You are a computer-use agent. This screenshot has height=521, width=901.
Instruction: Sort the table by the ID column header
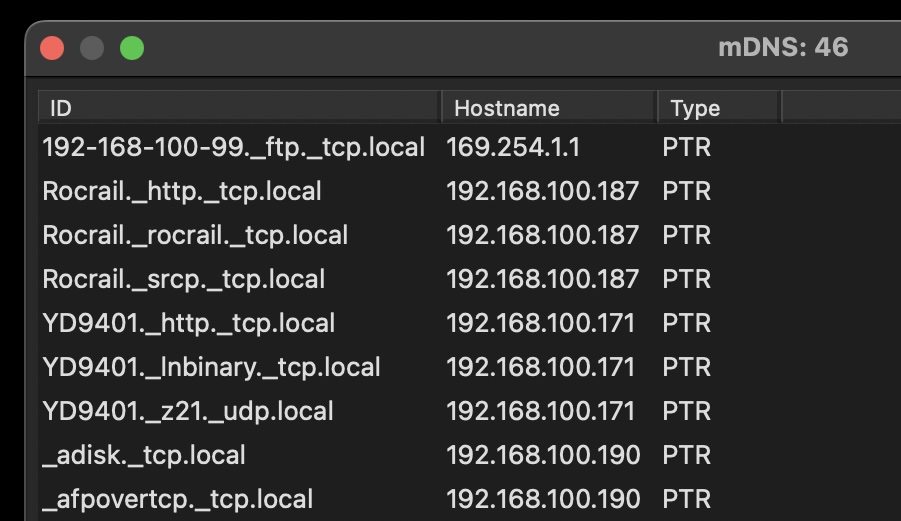pyautogui.click(x=238, y=108)
